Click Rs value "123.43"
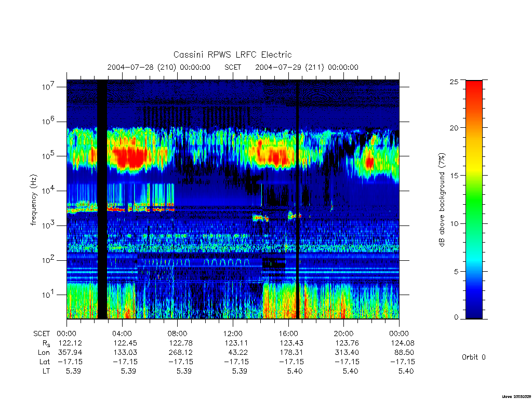 pyautogui.click(x=291, y=343)
